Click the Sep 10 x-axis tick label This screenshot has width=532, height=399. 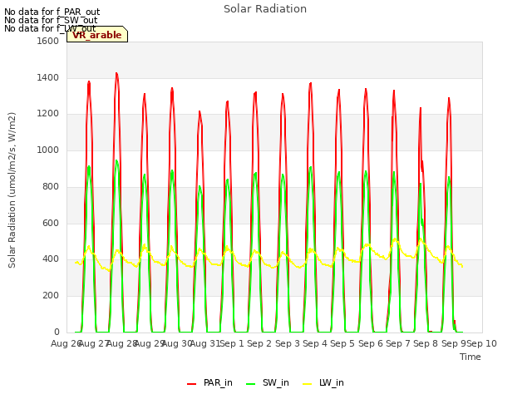(482, 343)
